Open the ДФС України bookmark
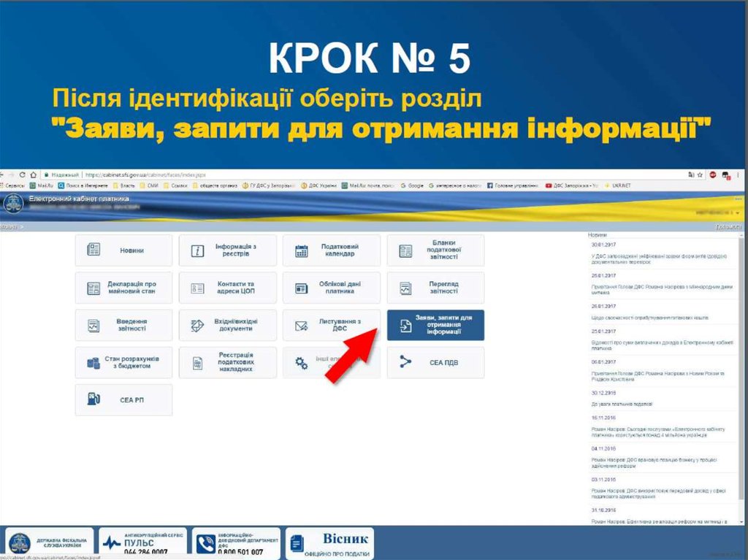 tap(318, 185)
